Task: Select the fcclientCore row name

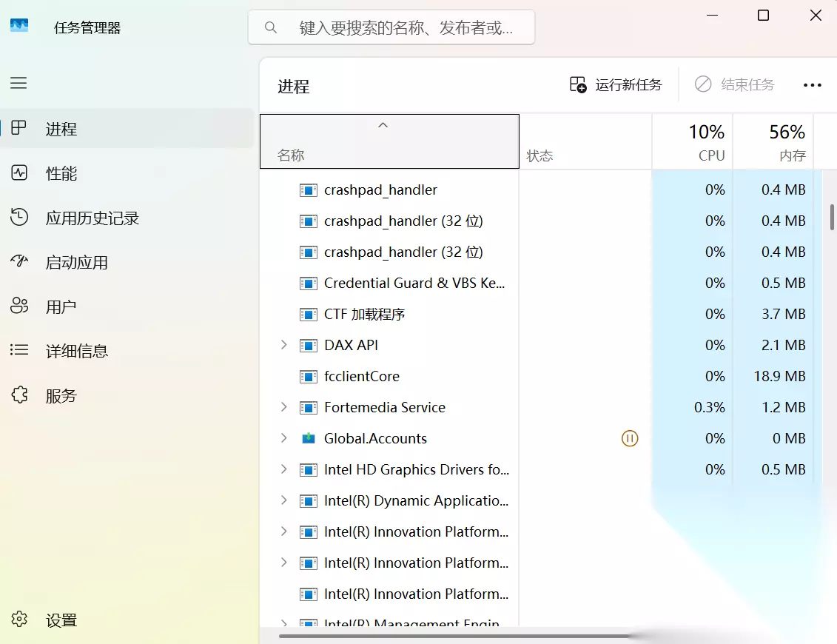Action: tap(362, 377)
